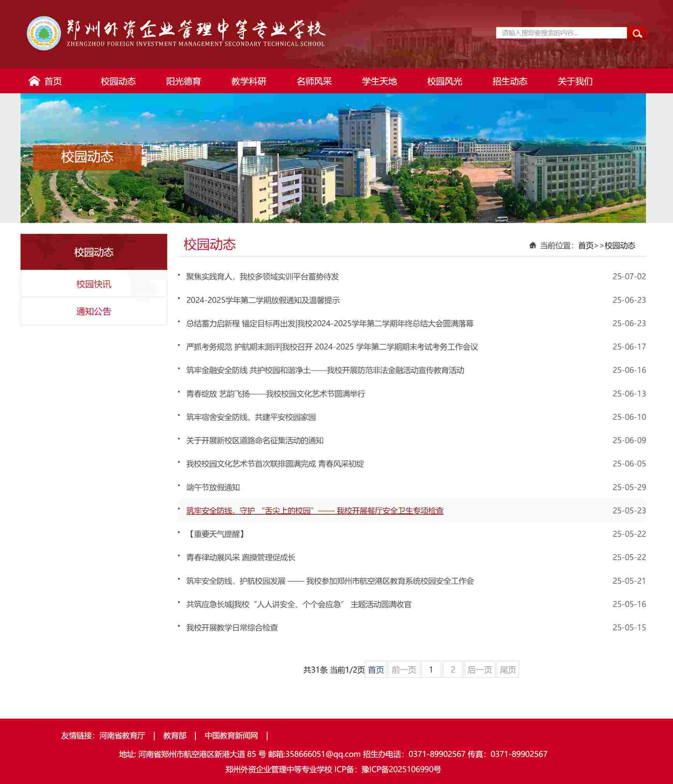The image size is (673, 784).
Task: Open the 通知公告 sidebar category
Action: click(x=94, y=312)
